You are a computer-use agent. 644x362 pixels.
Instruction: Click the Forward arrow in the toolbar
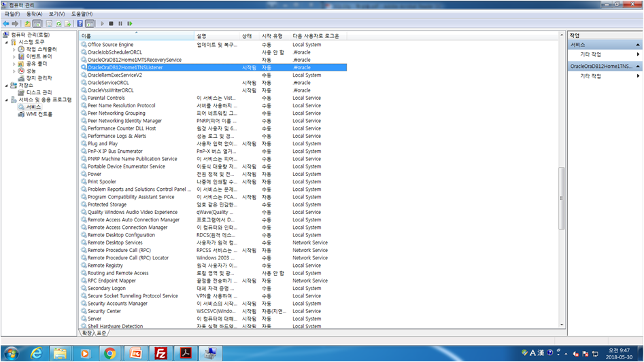point(15,24)
